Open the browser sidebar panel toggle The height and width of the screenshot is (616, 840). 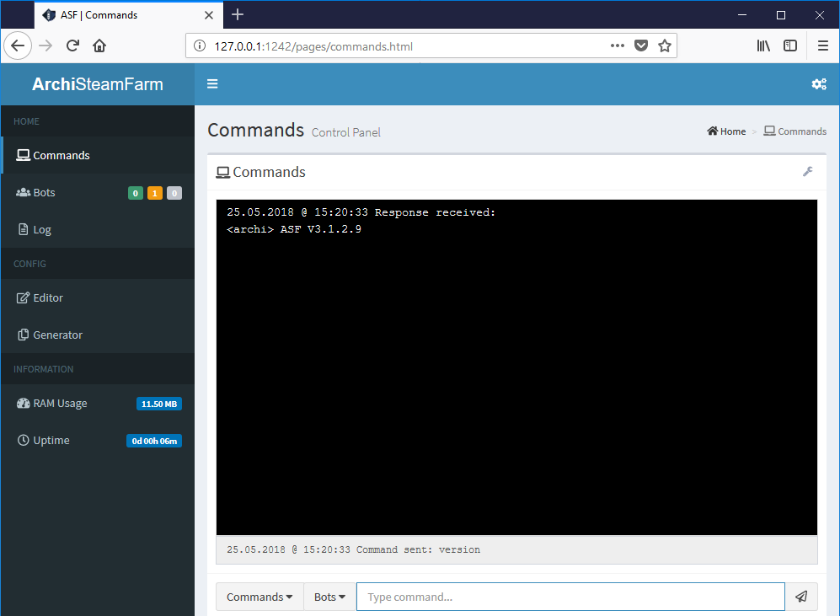(x=790, y=46)
